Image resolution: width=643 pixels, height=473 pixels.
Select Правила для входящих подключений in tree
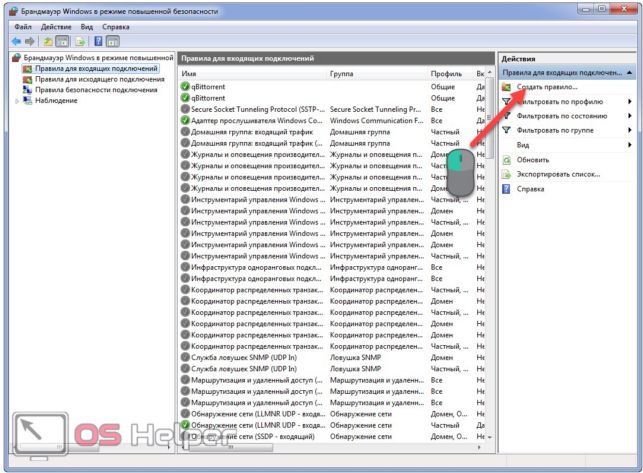pos(96,69)
